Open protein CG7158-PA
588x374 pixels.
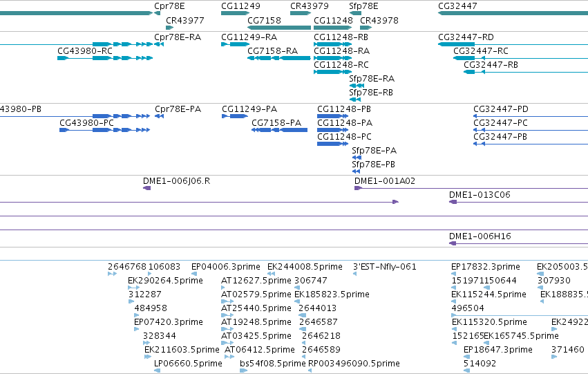[x=276, y=122]
